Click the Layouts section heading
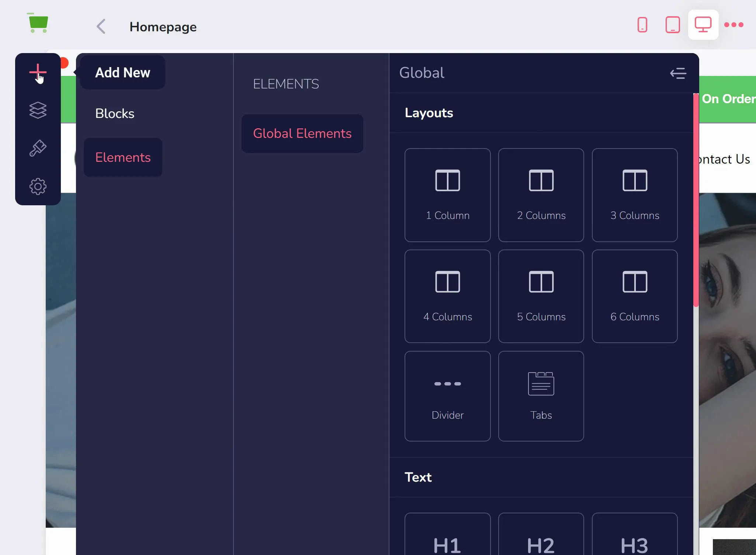The width and height of the screenshot is (756, 555). (x=429, y=113)
